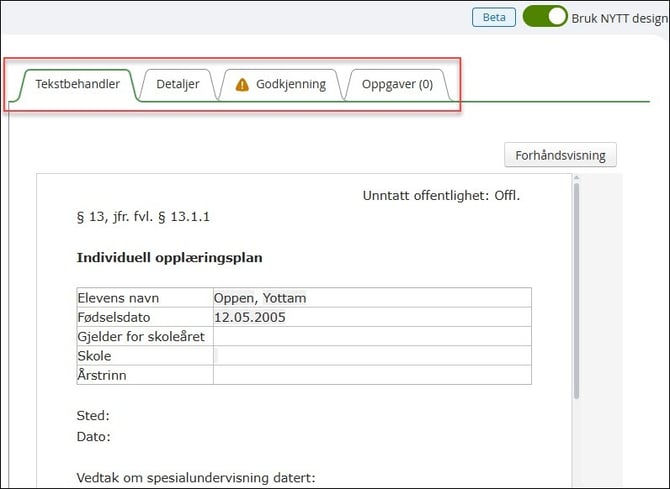Click the warning icon on Godkjenning tab
The width and height of the screenshot is (670, 489).
pos(242,85)
